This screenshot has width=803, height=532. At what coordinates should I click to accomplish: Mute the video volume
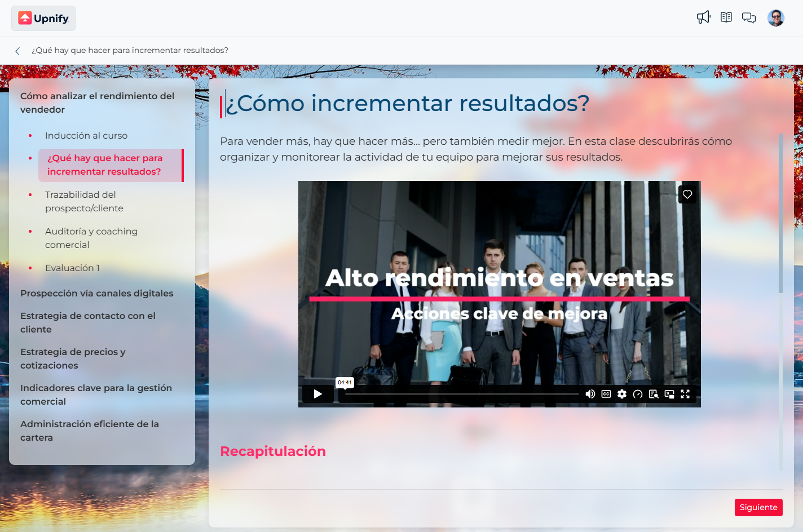pyautogui.click(x=590, y=394)
